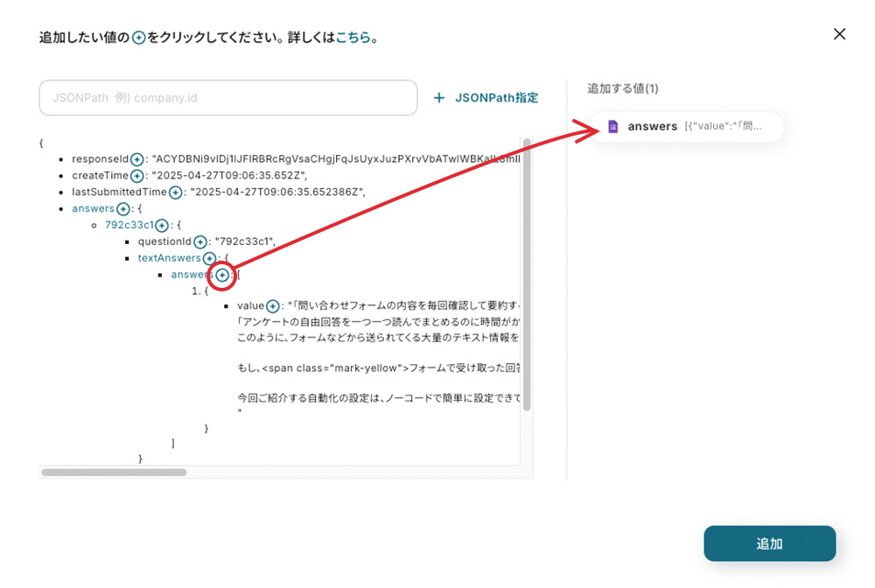Click the "792c33c1" questionId value
The height and width of the screenshot is (588, 875).
pos(244,241)
